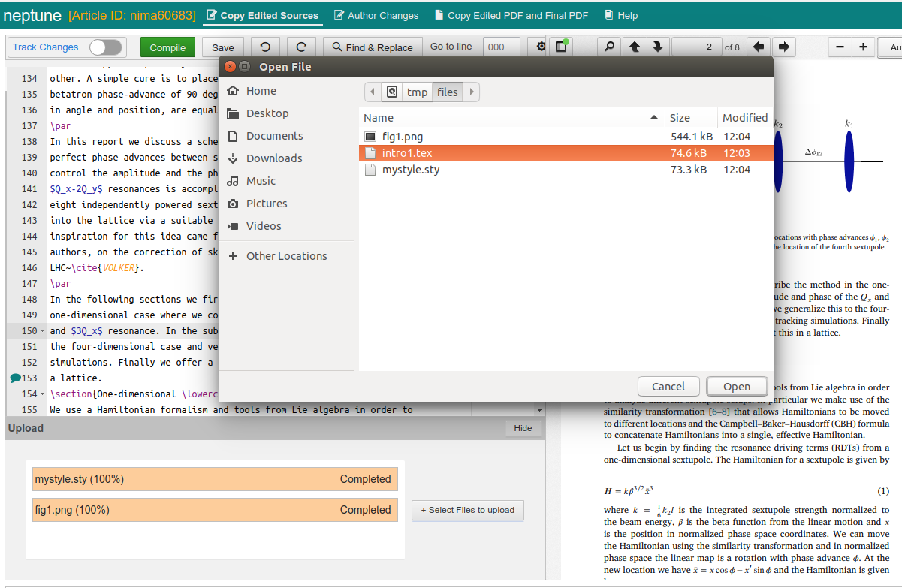The height and width of the screenshot is (588, 902).
Task: Select fig1.png in file list
Action: pyautogui.click(x=402, y=137)
